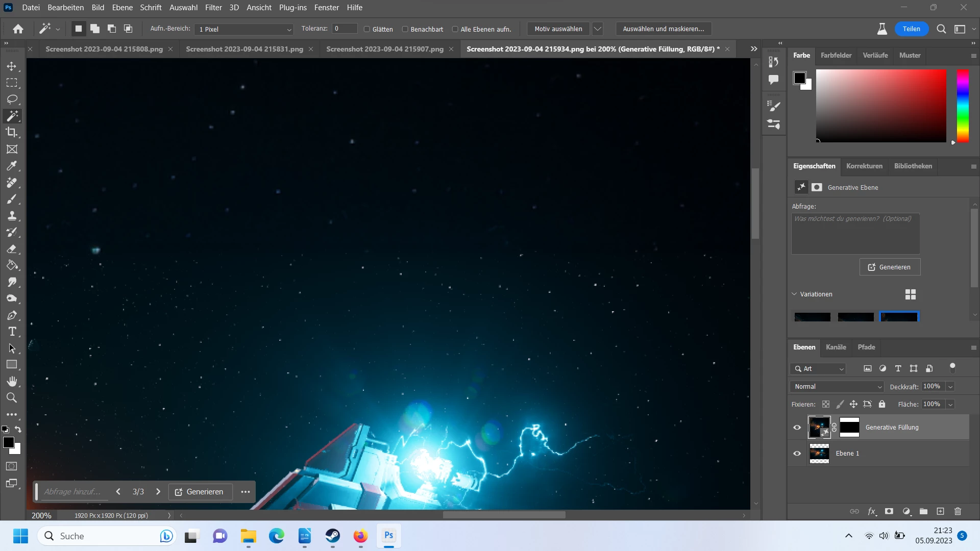
Task: Select the Clone Stamp tool
Action: (x=12, y=216)
